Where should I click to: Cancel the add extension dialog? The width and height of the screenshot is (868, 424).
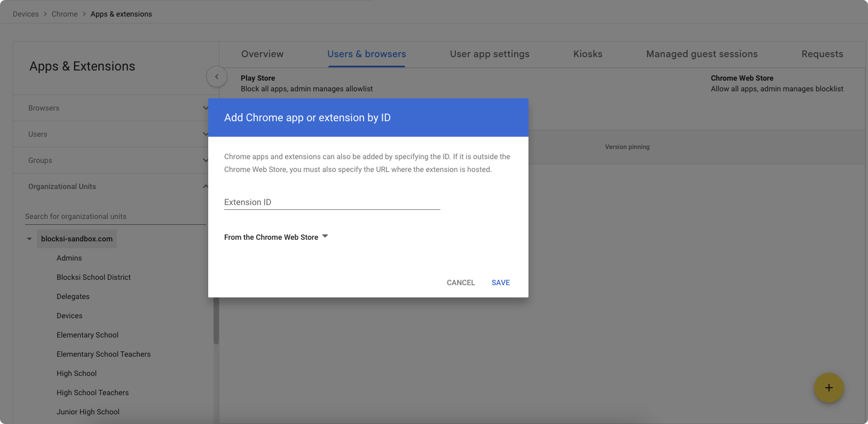[461, 282]
